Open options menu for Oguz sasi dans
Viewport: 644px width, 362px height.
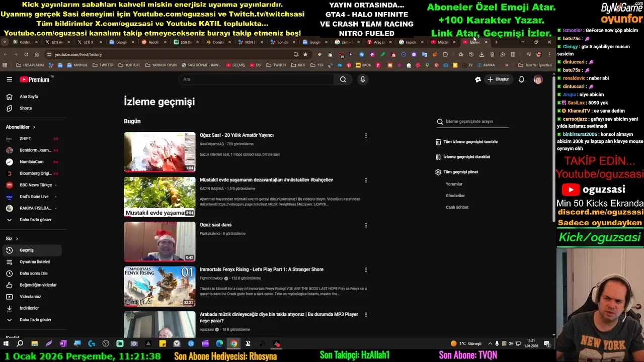[x=366, y=225]
